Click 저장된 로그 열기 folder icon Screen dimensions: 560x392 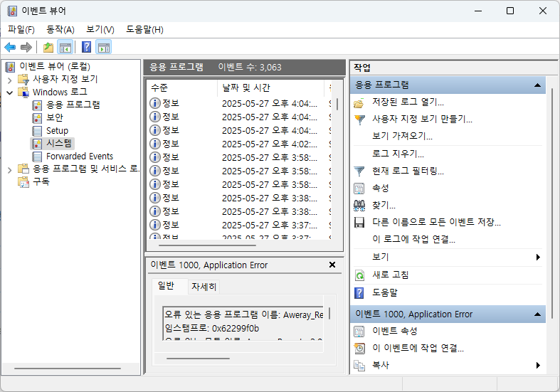[359, 103]
